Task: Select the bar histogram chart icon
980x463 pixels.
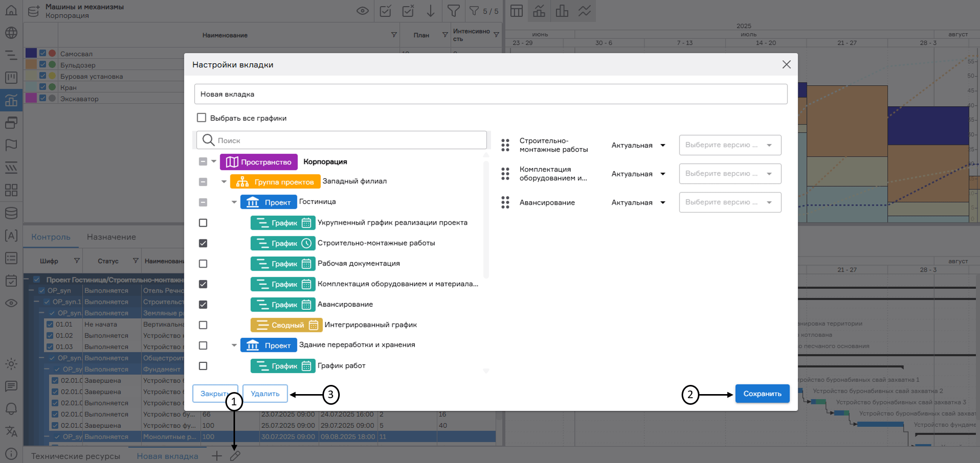Action: pyautogui.click(x=562, y=11)
